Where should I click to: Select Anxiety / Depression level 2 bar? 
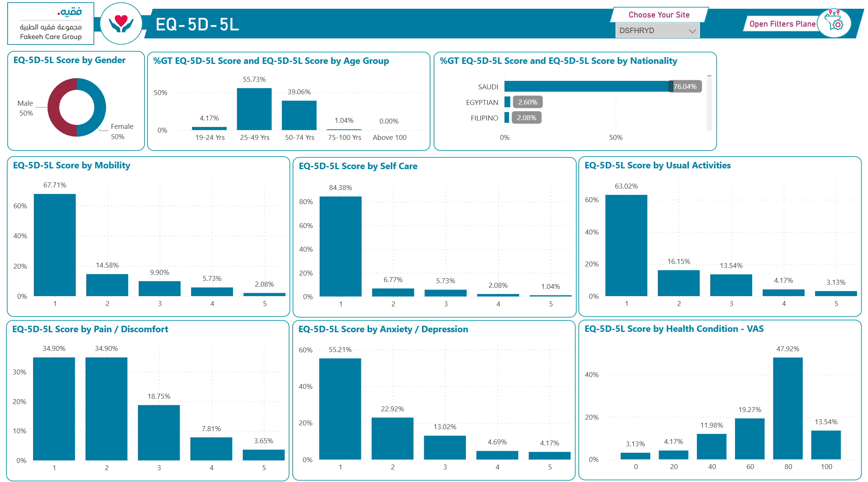pos(393,438)
